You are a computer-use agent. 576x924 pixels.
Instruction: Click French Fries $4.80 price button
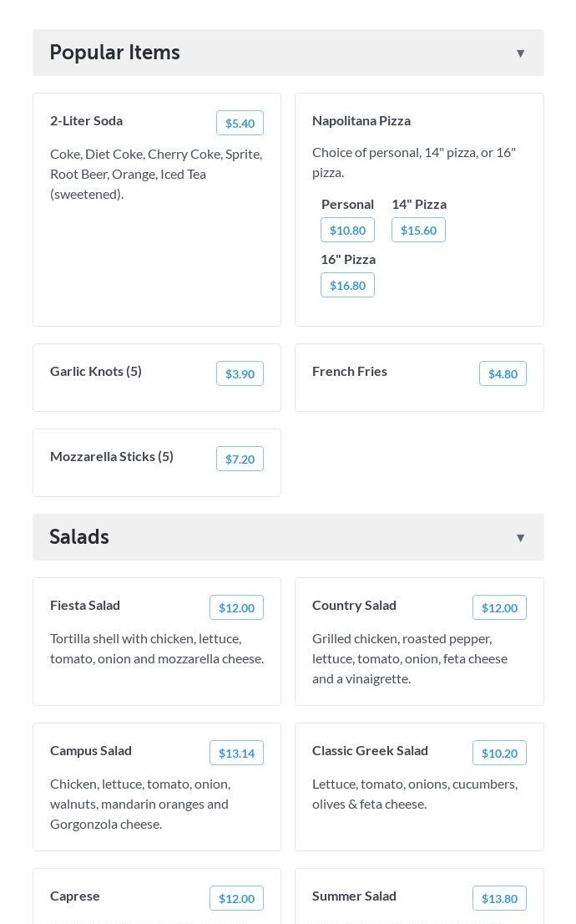(x=503, y=373)
